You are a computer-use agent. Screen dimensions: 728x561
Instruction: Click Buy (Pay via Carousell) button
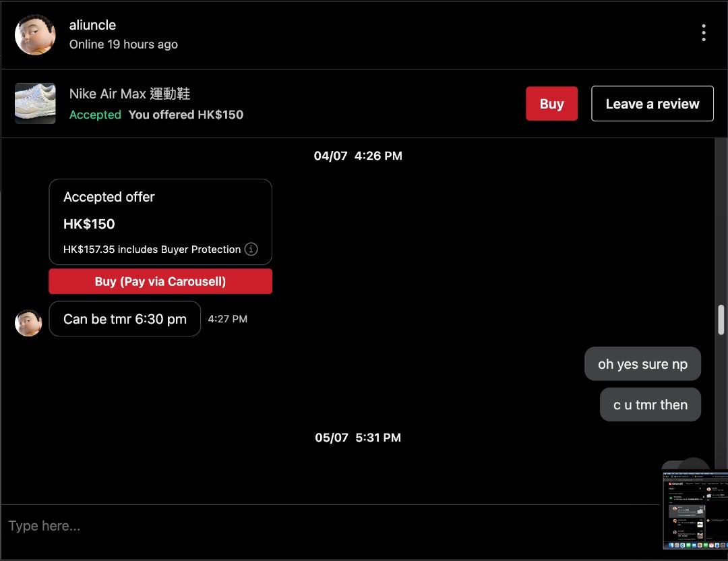click(x=160, y=281)
